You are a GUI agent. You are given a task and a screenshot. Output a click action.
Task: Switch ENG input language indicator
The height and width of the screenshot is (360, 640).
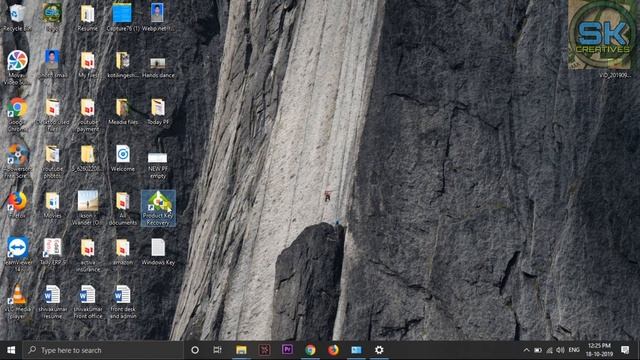(x=574, y=350)
